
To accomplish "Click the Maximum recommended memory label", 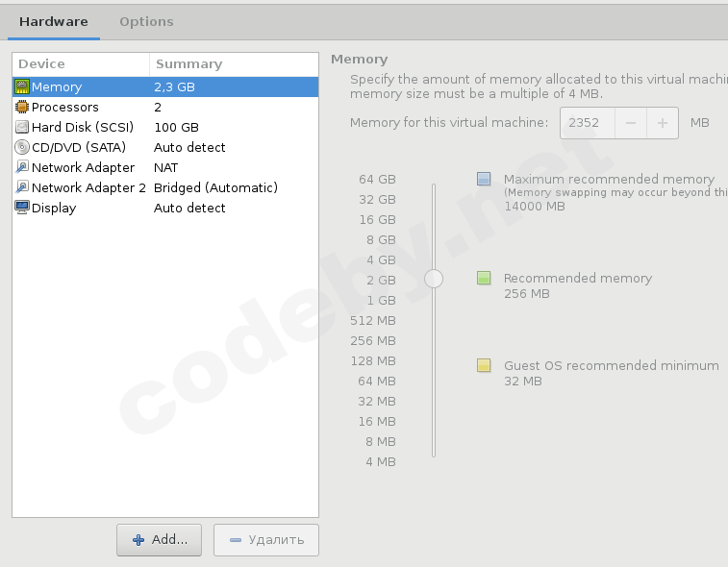I will pos(609,179).
